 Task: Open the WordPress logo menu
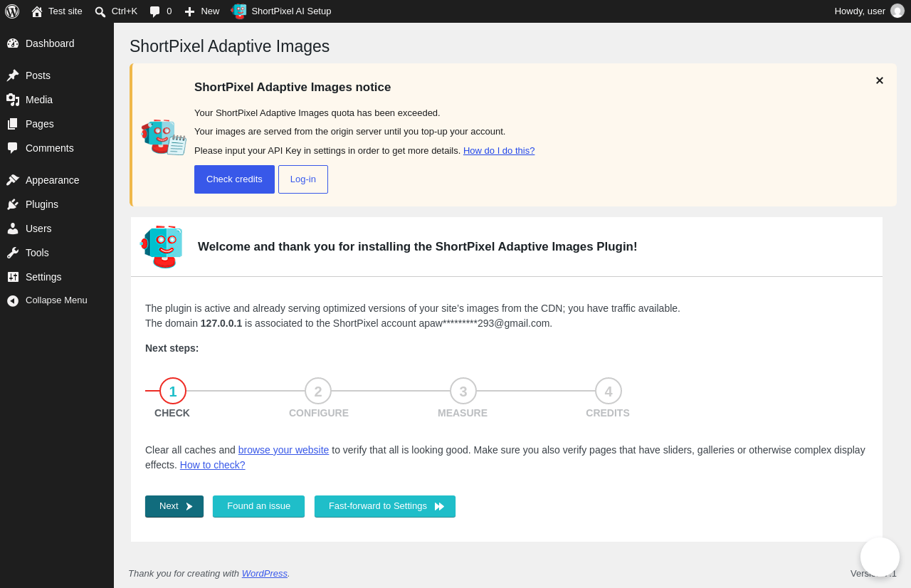click(x=12, y=11)
